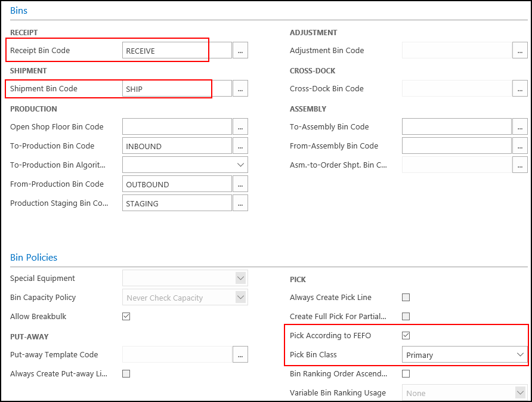532x402 pixels.
Task: Click the Receipt Bin Code field
Action: (177, 51)
